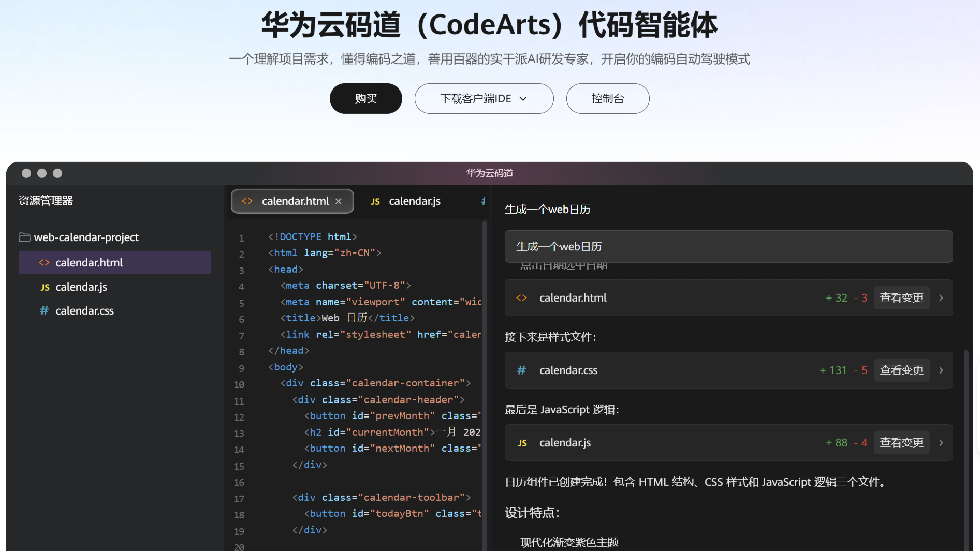Click the 控制台 button
This screenshot has height=551, width=980.
coord(608,98)
